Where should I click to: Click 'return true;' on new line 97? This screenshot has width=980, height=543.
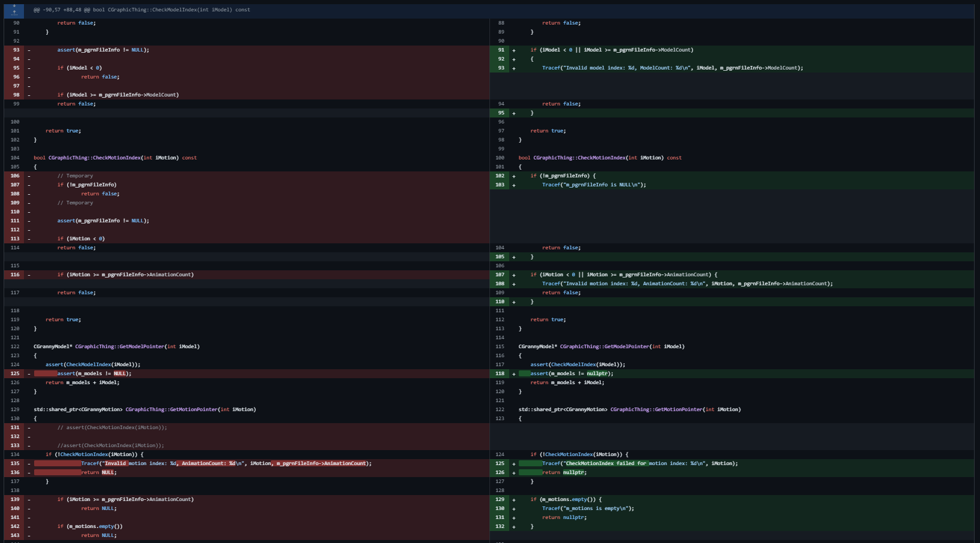point(548,131)
